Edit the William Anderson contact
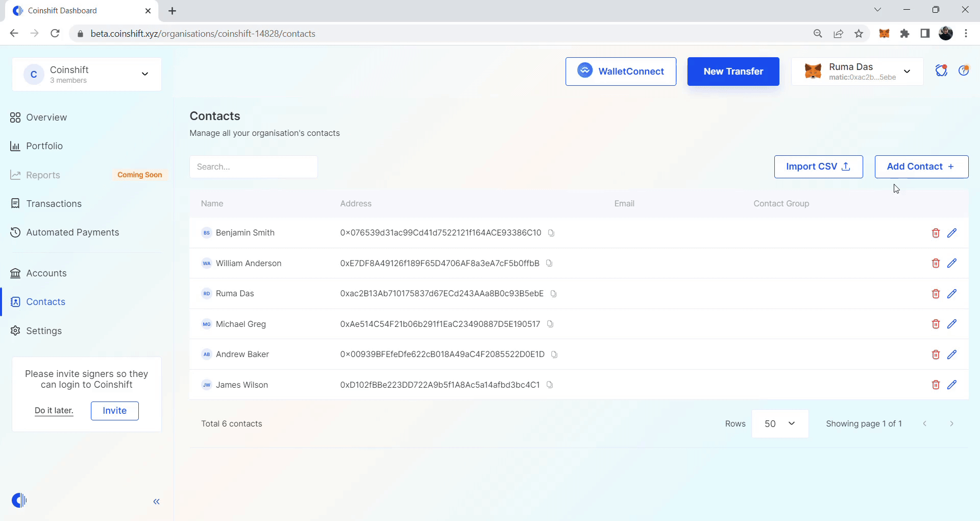980x521 pixels. 952,263
